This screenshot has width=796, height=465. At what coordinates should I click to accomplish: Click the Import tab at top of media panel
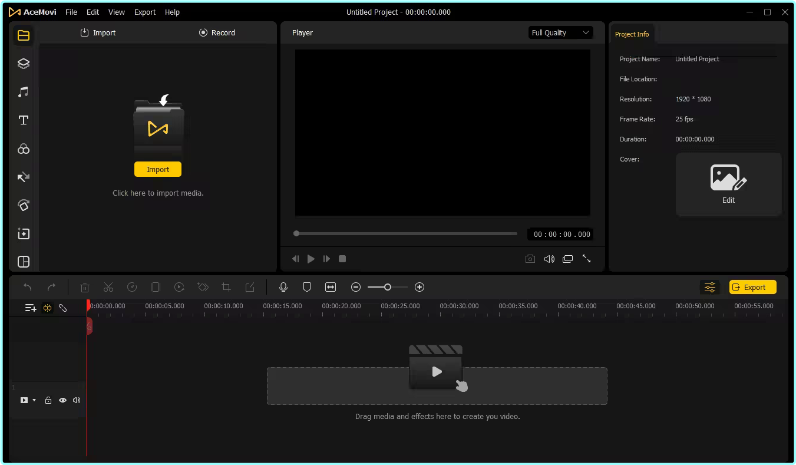click(x=98, y=32)
